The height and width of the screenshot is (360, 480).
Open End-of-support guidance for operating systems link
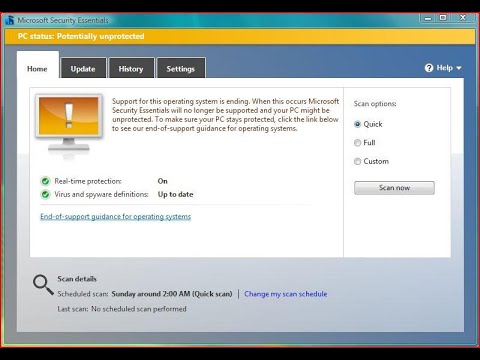116,217
